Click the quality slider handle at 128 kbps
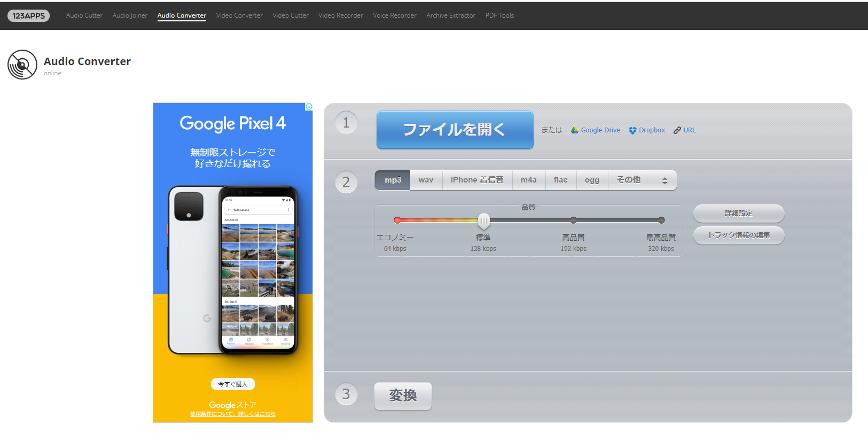The image size is (868, 434). (x=483, y=220)
